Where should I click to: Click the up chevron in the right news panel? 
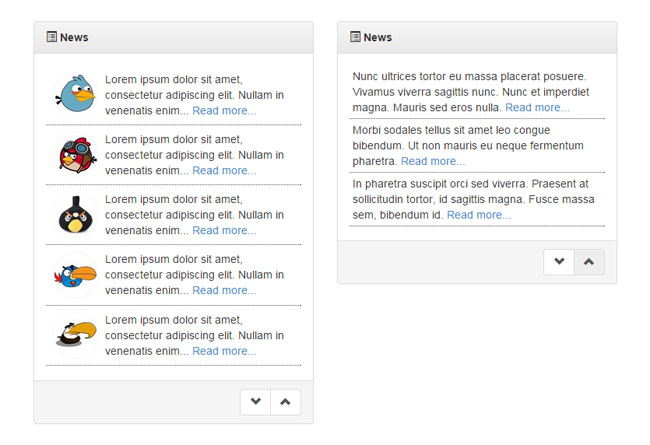click(x=589, y=262)
